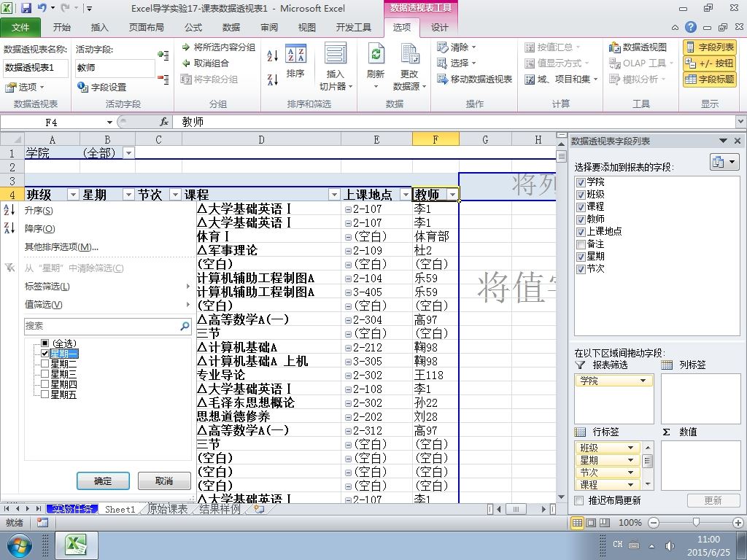Toggle the 推迟布局更新 checkbox

tap(578, 500)
